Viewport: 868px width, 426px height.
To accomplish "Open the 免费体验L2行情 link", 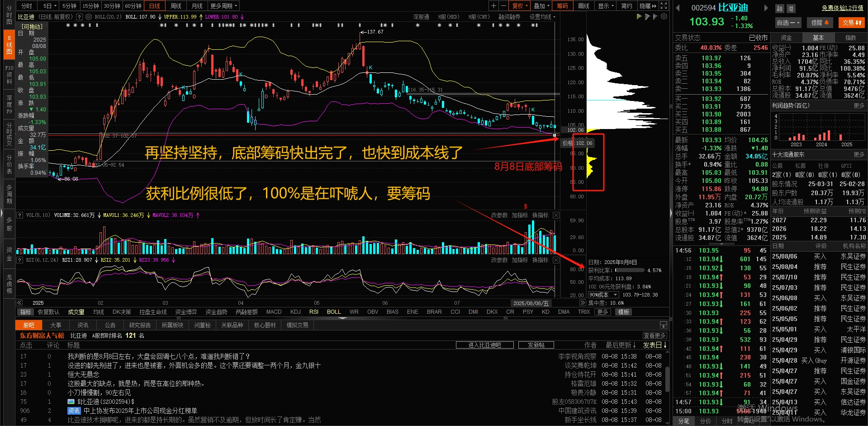I will [x=843, y=8].
